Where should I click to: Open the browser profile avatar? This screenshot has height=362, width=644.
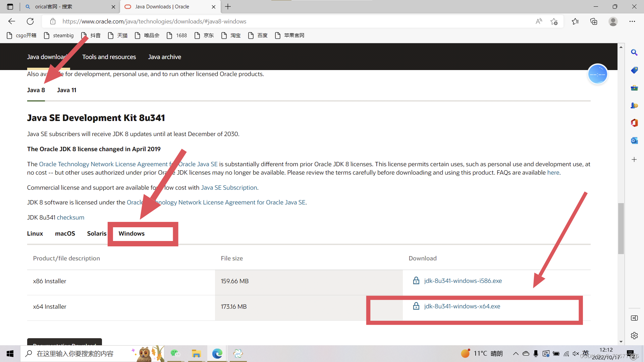[613, 21]
